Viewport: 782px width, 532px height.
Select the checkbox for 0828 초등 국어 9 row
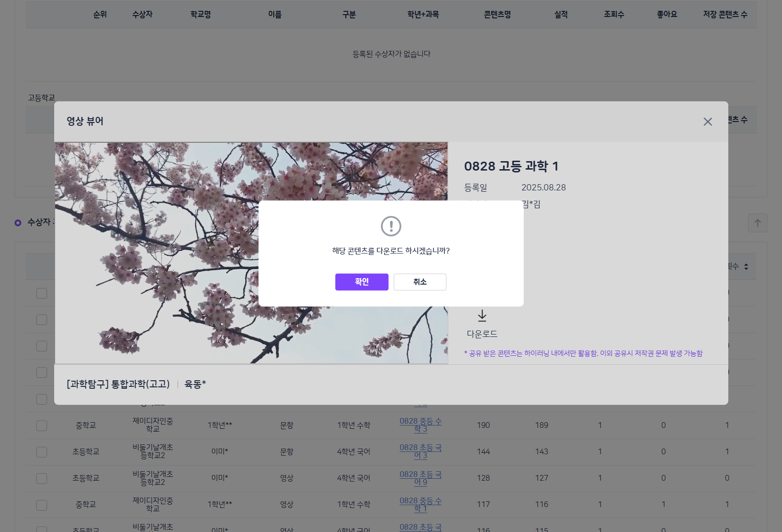coord(42,478)
